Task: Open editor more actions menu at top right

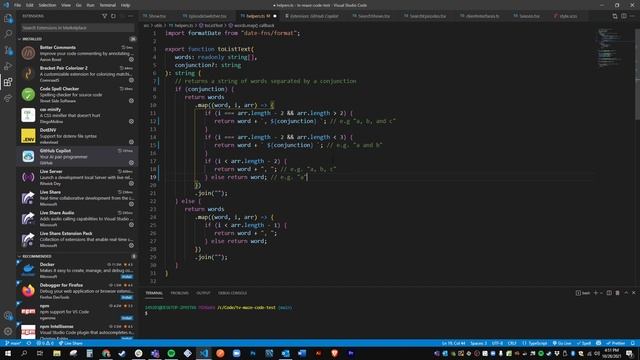Action: 633,16
